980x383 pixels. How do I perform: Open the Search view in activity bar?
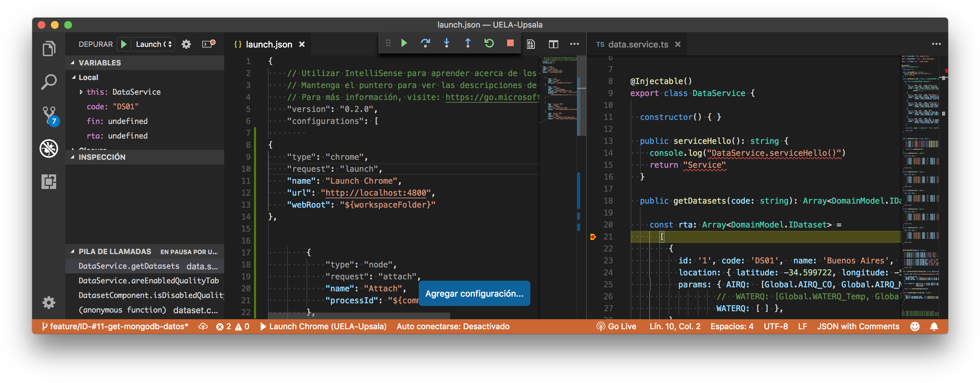pos(49,82)
